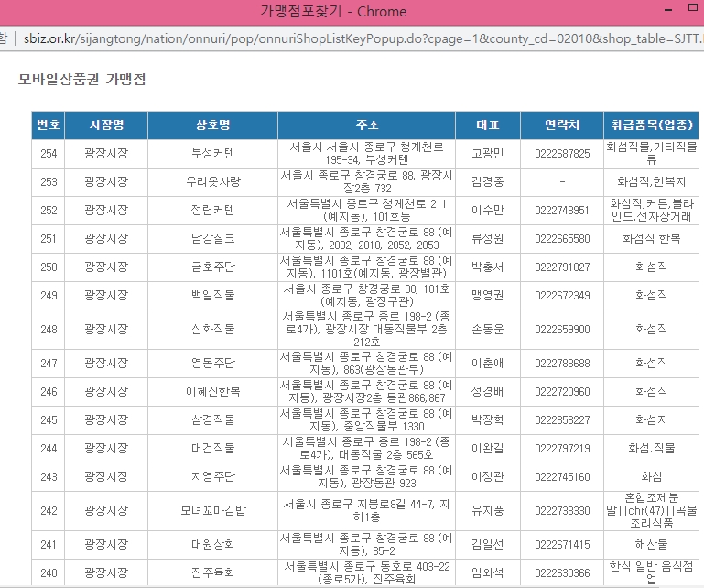Click the 주소 column header
The height and width of the screenshot is (588, 704).
(x=367, y=125)
